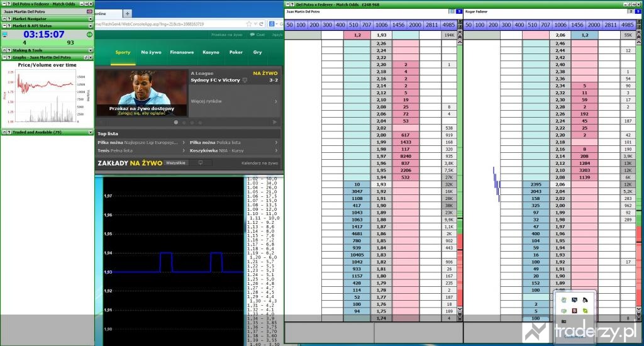Click Przekaz na żywo header link

pyautogui.click(x=226, y=35)
